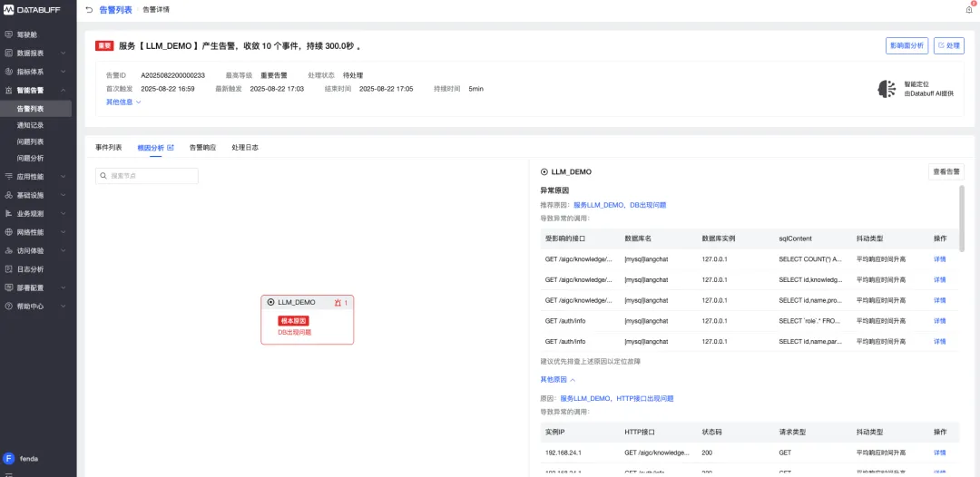980x477 pixels.
Task: Click the 日志分析 sidebar icon
Action: (x=8, y=269)
